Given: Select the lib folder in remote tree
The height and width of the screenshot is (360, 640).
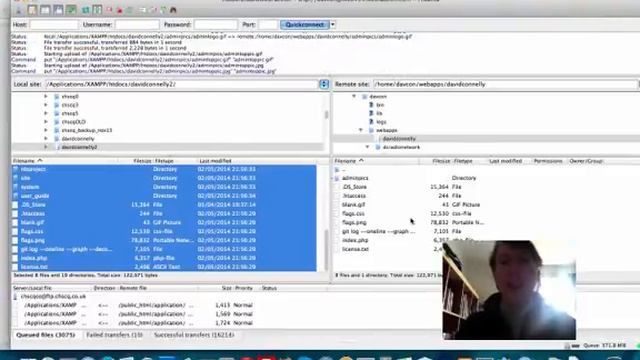Looking at the screenshot, I should click(379, 113).
